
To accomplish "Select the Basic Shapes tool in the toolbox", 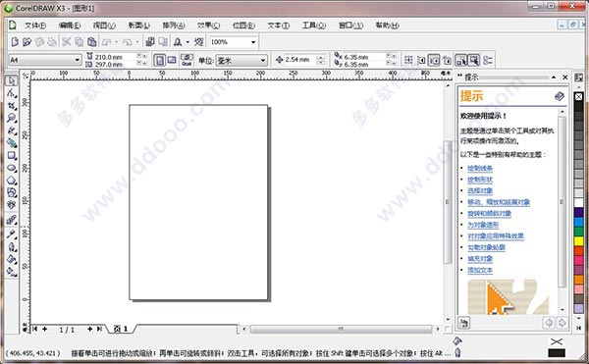I will click(11, 192).
